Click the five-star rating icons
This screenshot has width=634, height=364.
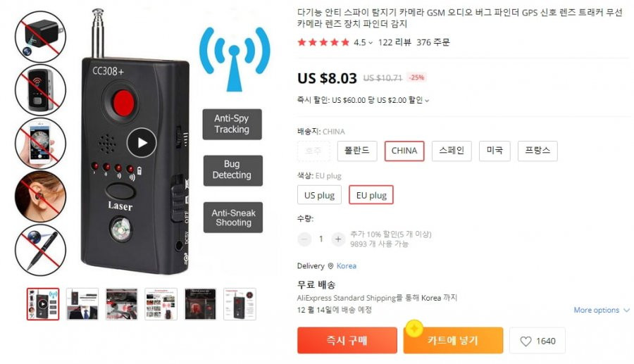(x=323, y=42)
